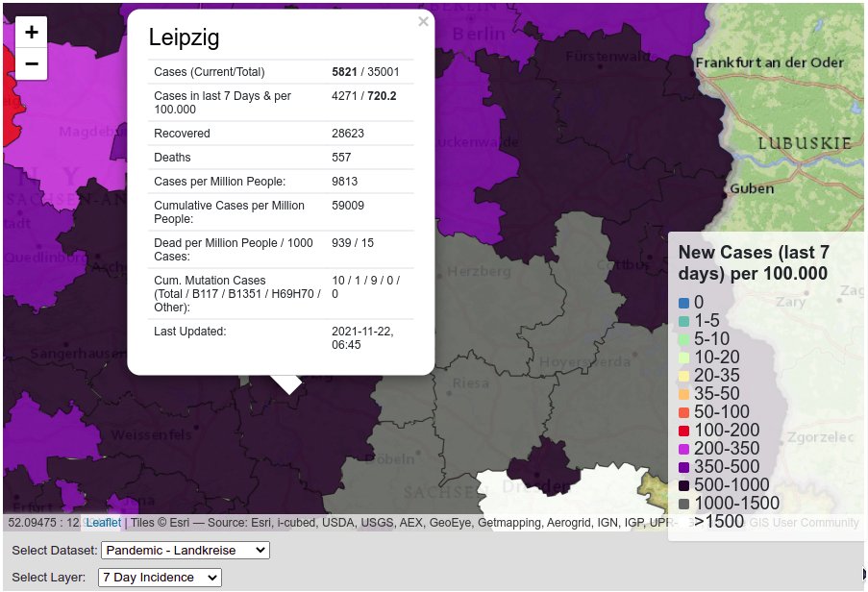Click the gray 1000-1500 legend swatch
Screen dimensions: 868x592
[683, 504]
